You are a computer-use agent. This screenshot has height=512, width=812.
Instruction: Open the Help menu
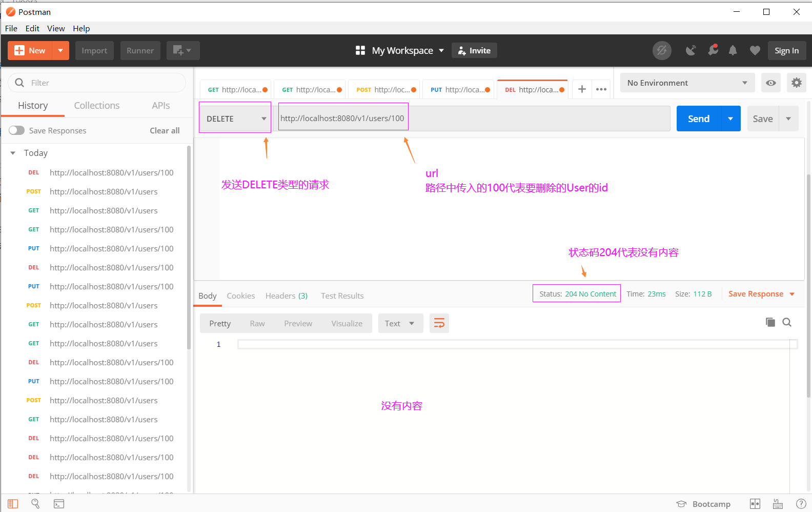tap(81, 28)
